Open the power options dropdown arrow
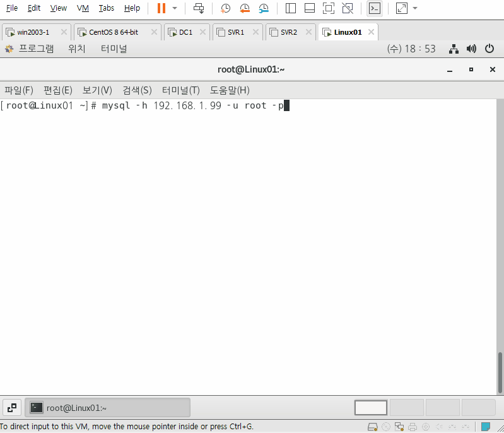The width and height of the screenshot is (504, 433). click(x=175, y=8)
